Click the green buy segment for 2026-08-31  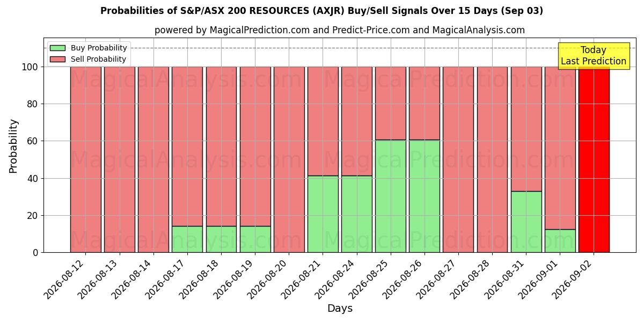point(526,222)
